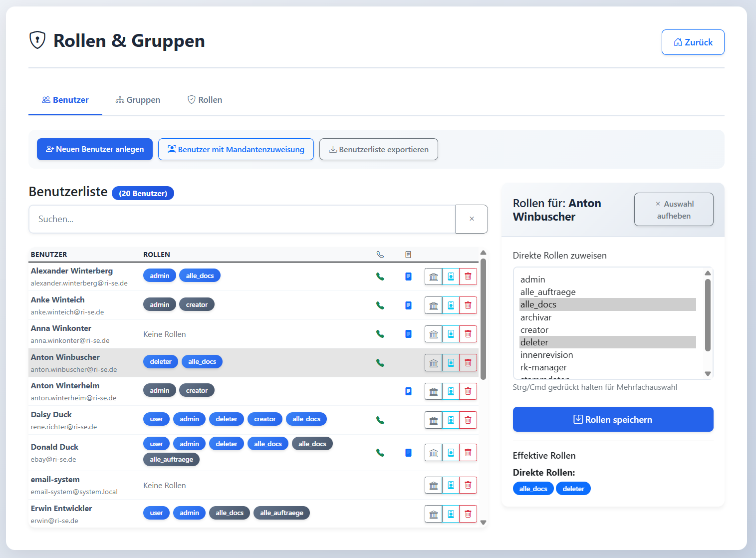This screenshot has height=558, width=756.
Task: Click into the 'Suchen...' search field
Action: 242,219
